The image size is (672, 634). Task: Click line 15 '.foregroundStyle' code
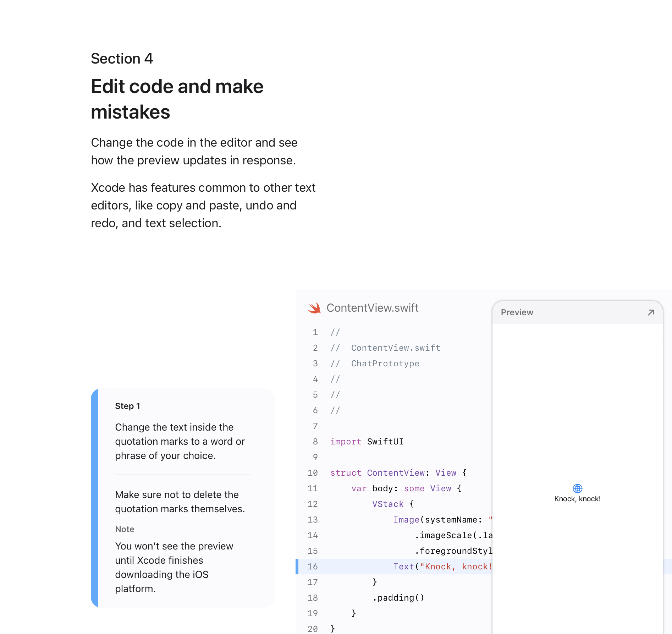[x=453, y=551]
